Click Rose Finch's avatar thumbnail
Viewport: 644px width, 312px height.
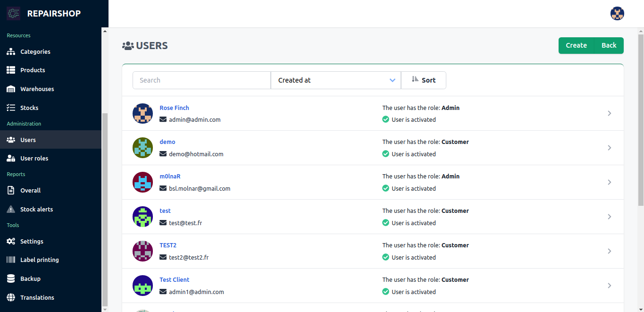[x=142, y=114]
